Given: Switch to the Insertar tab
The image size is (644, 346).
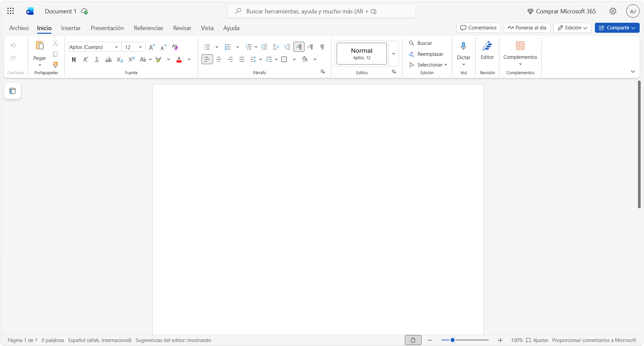Looking at the screenshot, I should coord(71,28).
